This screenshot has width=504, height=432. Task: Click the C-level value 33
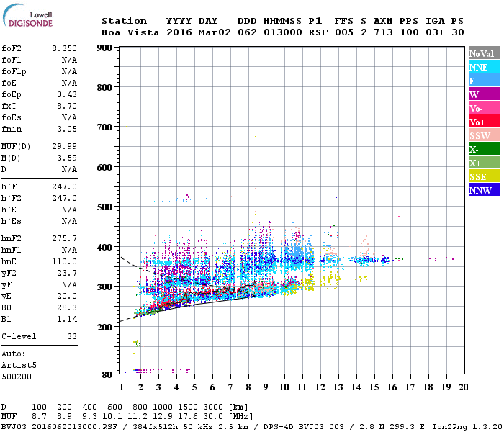tap(72, 336)
